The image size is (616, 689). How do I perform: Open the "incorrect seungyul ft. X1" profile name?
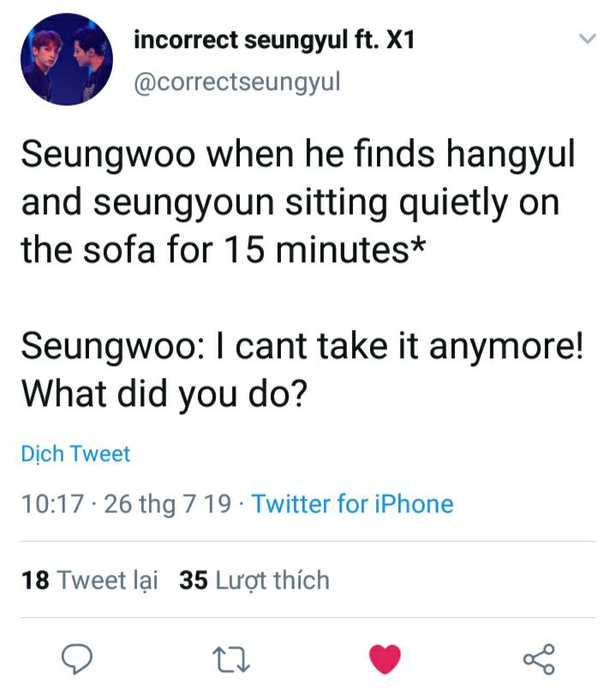coord(274,40)
